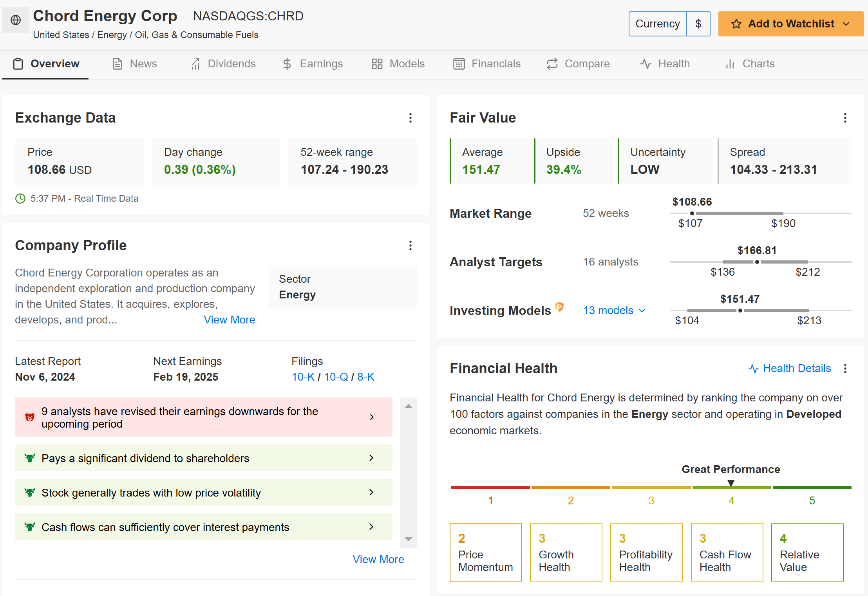Open the Fair Value three-dot menu

(845, 118)
